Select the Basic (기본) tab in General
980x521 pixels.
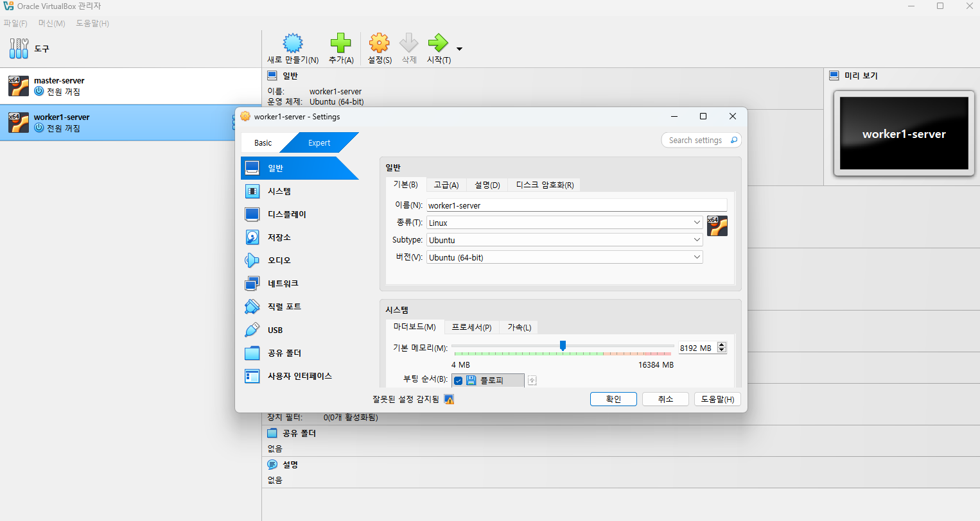[x=405, y=185]
